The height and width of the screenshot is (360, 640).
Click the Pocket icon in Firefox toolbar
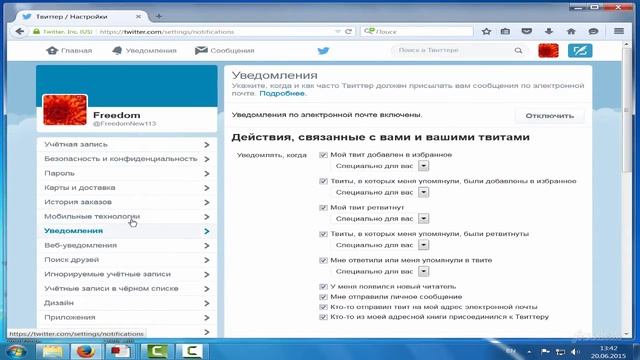click(527, 31)
